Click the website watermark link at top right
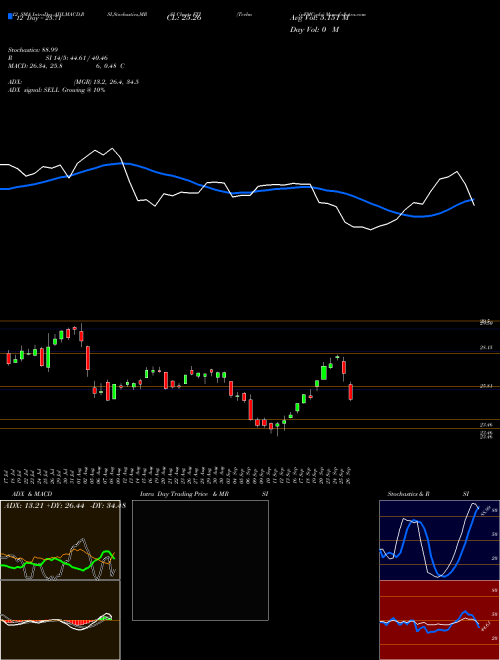This screenshot has height=660, width=500. coord(334,14)
